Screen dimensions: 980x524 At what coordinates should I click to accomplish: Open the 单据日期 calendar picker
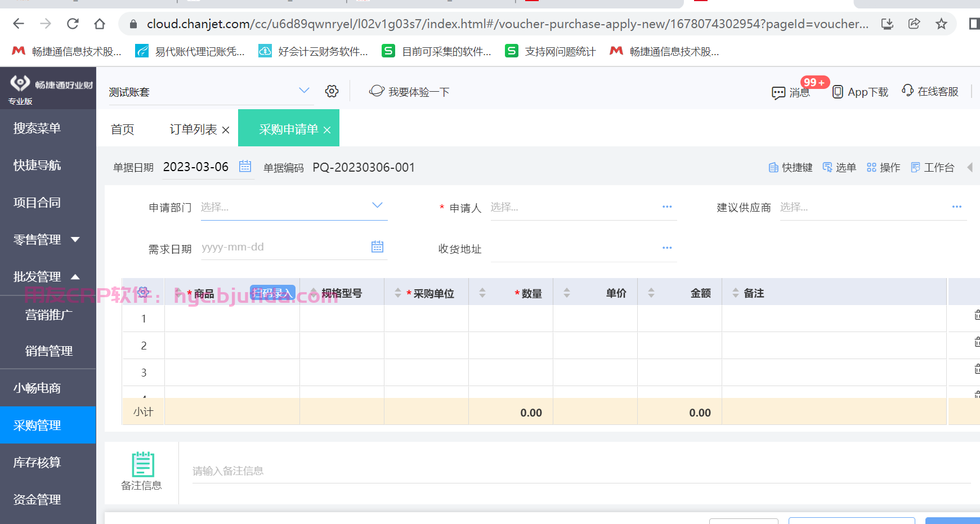[245, 166]
